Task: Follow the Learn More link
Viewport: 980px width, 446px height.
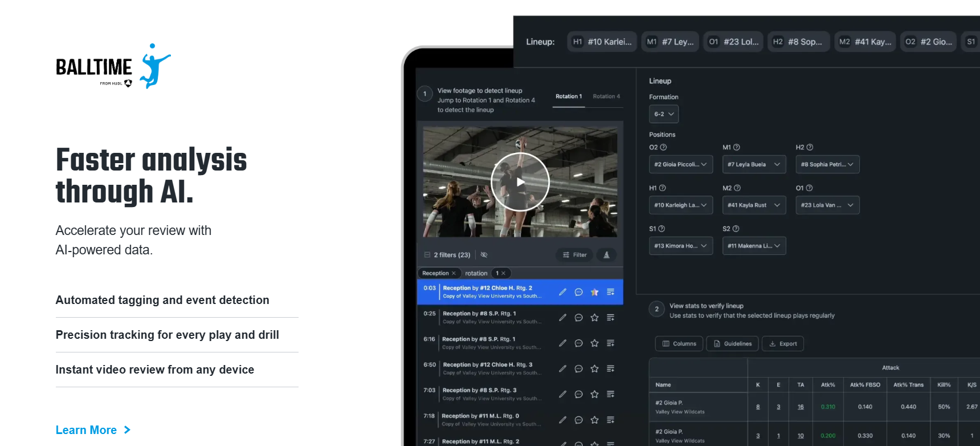Action: coord(93,430)
